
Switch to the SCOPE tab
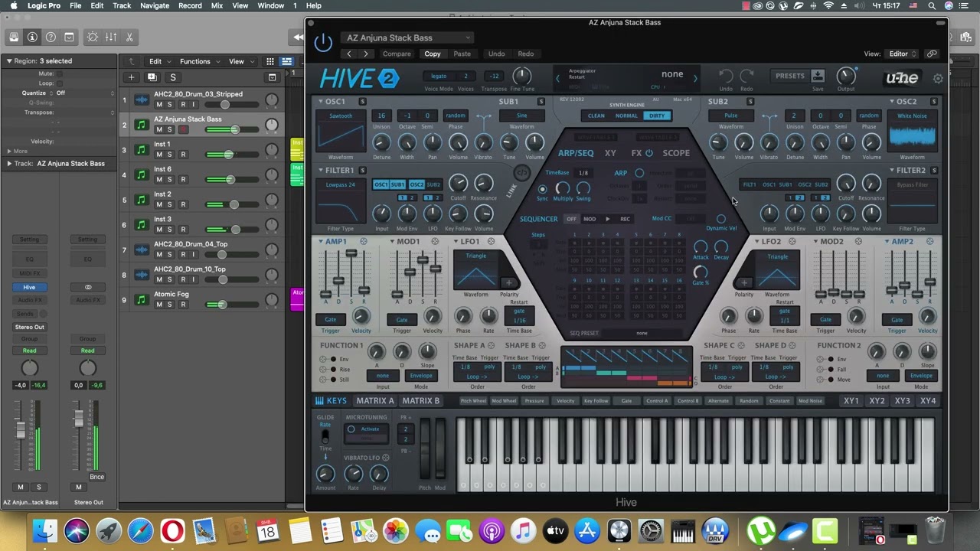pos(676,153)
